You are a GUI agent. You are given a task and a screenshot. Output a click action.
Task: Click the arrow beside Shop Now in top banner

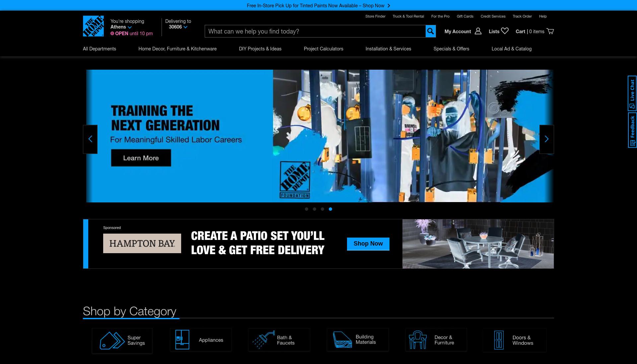point(389,6)
